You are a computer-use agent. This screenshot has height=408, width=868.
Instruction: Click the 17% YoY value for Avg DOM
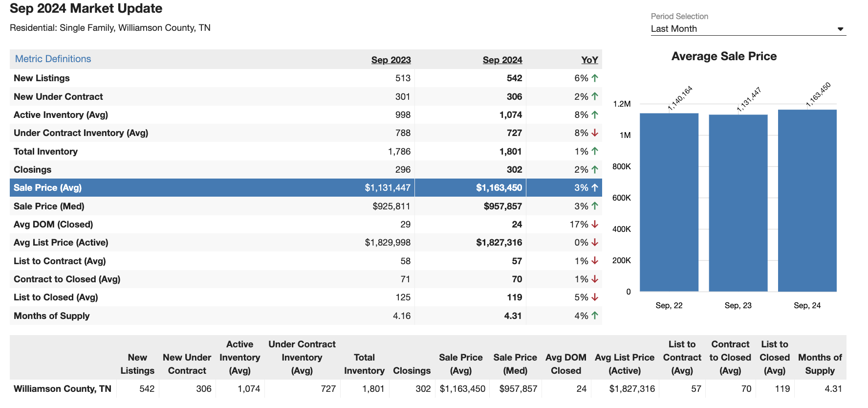(x=579, y=225)
